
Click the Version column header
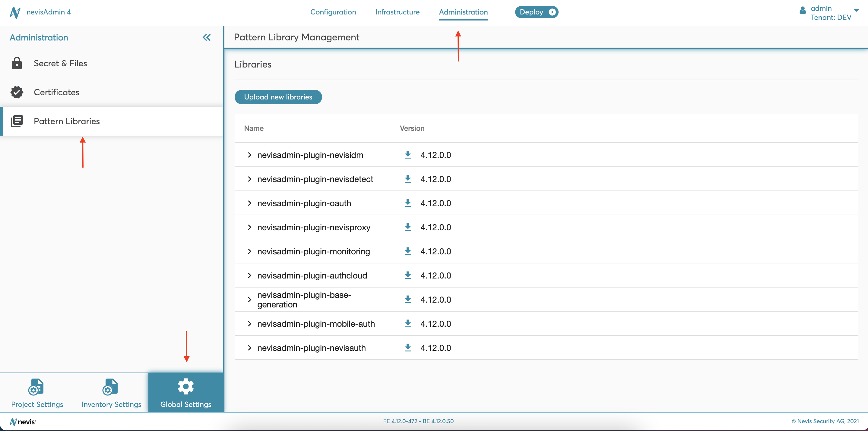point(412,128)
